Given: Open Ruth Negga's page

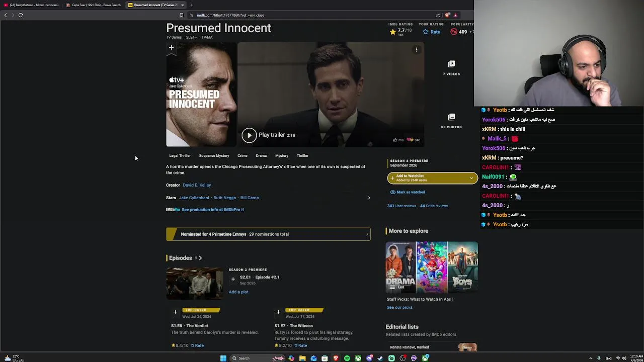Looking at the screenshot, I should click(x=224, y=198).
